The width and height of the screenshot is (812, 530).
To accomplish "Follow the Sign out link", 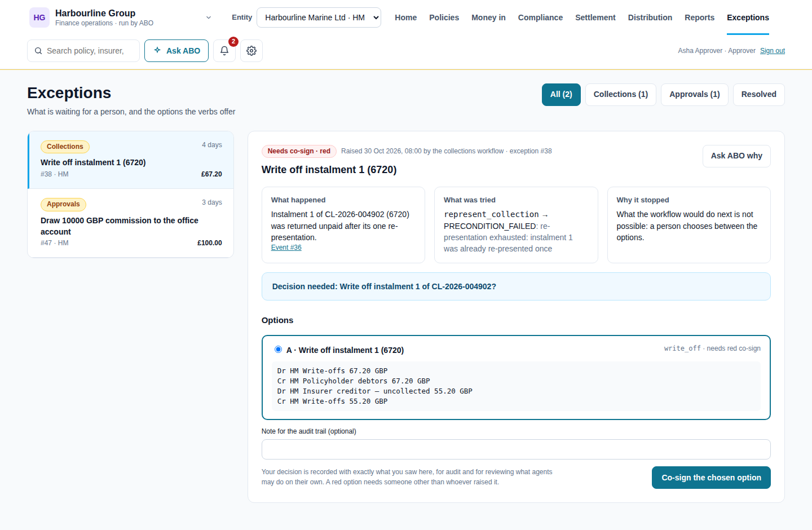I will [773, 51].
